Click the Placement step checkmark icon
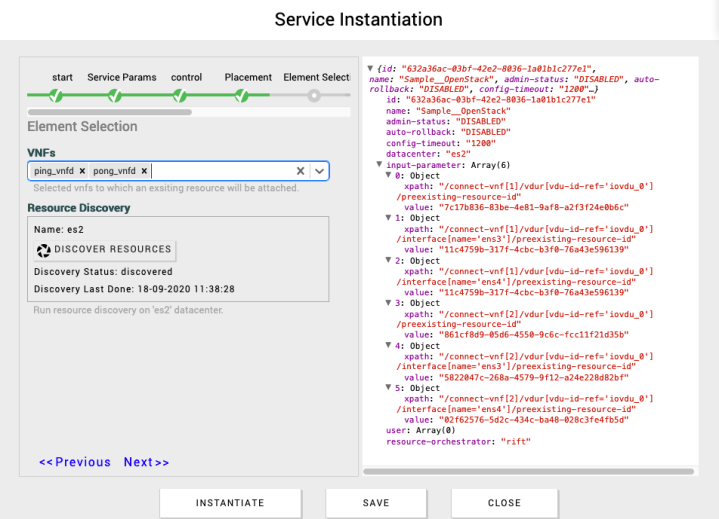Image resolution: width=719 pixels, height=519 pixels. pos(242,96)
